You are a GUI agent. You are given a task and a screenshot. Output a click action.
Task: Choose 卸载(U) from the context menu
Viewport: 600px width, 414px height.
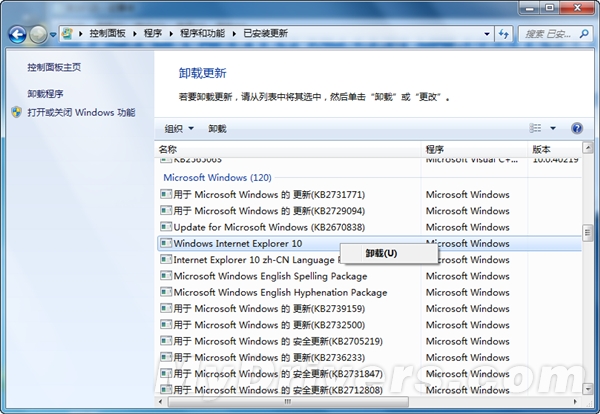(389, 253)
